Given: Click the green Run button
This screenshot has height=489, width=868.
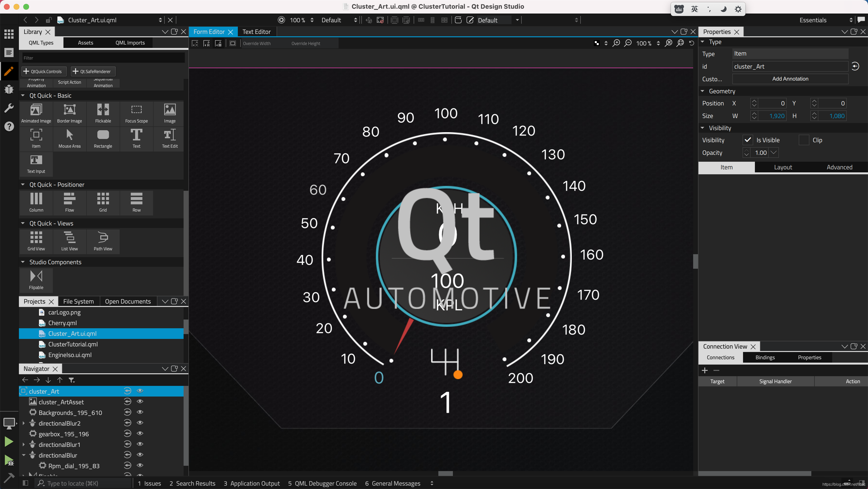Looking at the screenshot, I should click(x=9, y=442).
